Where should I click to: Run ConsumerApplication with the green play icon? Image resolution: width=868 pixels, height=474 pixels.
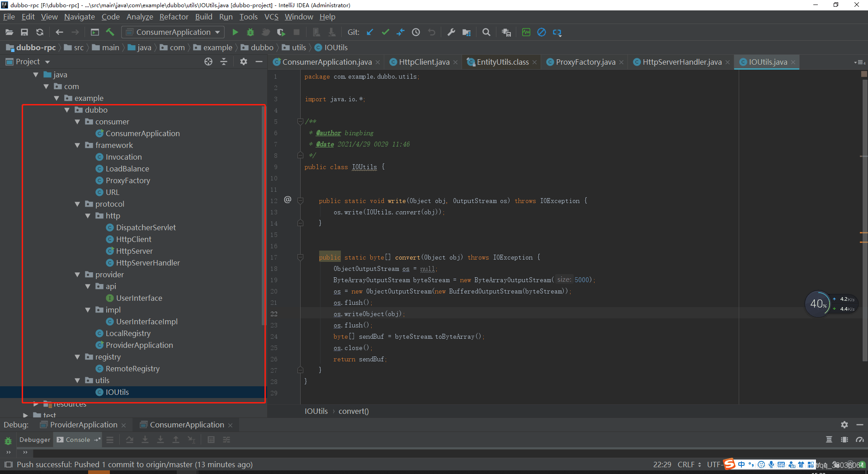235,32
